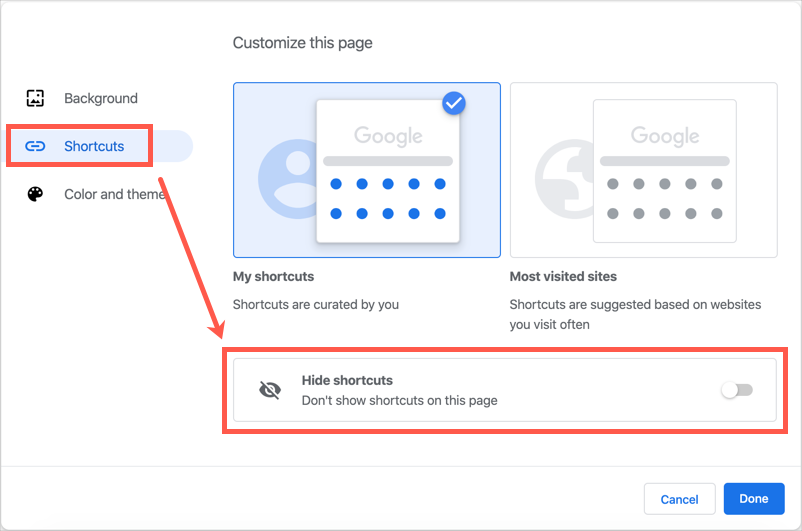Click the "Most visited sites" caption text

563,276
